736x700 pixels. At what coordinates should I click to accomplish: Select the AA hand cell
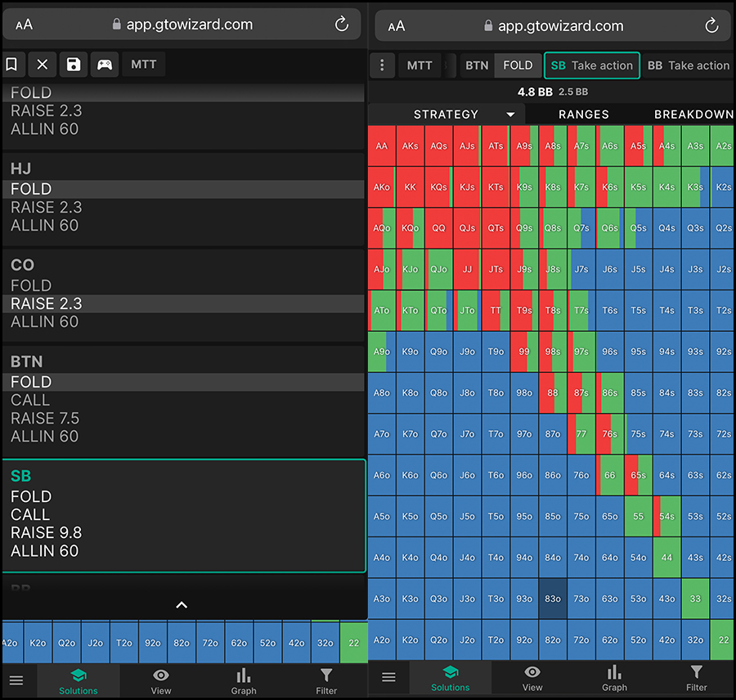coord(382,146)
